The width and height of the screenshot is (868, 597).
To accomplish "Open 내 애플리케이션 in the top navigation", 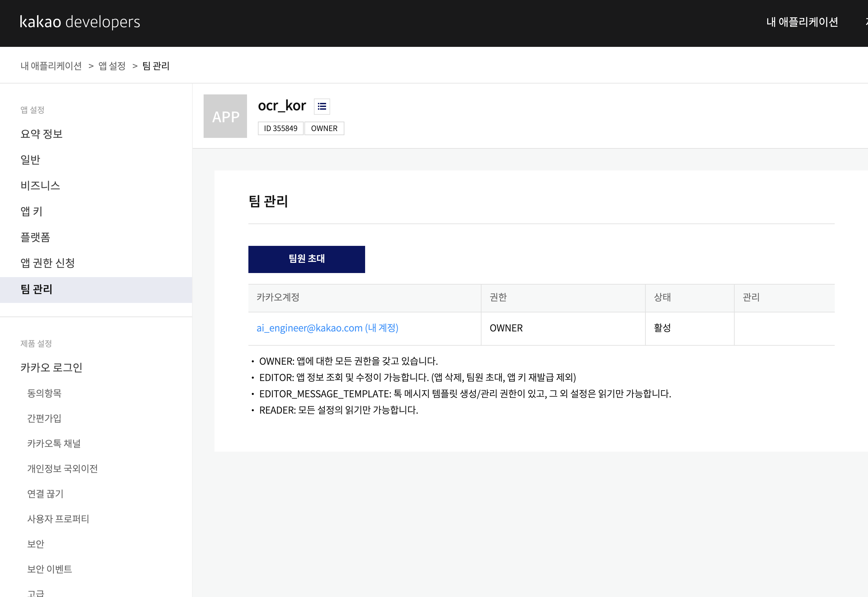I will pyautogui.click(x=802, y=22).
